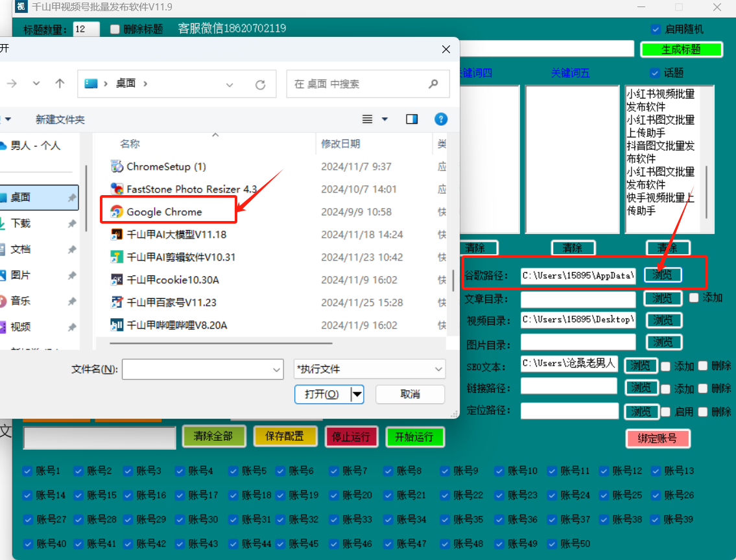Click the 话题 list box scrollbar
This screenshot has height=560, width=736.
(707, 192)
